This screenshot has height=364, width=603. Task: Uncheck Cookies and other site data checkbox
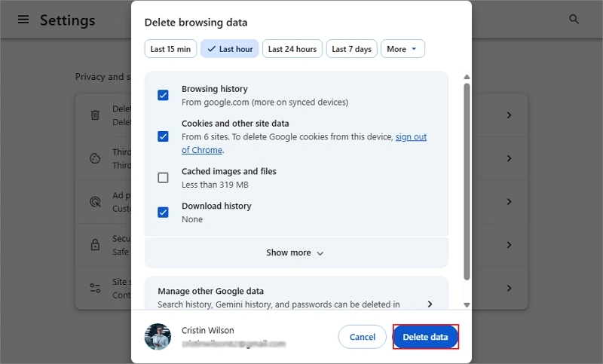[163, 136]
